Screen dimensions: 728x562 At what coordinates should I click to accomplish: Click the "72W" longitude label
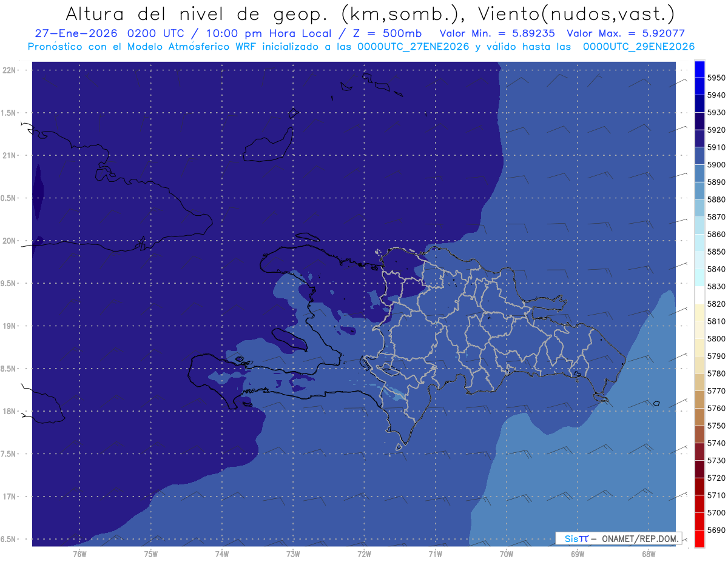[364, 554]
